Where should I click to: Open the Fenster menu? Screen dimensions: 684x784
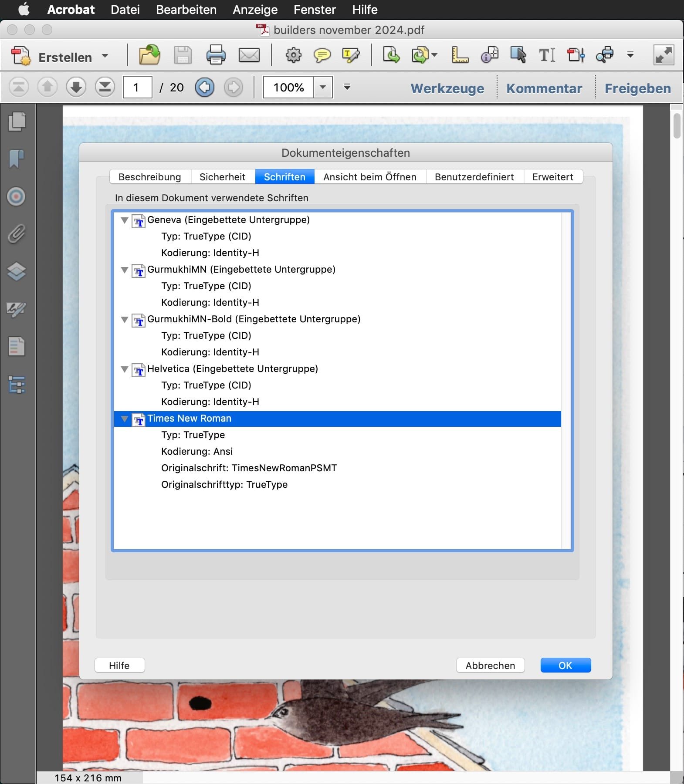pyautogui.click(x=315, y=10)
